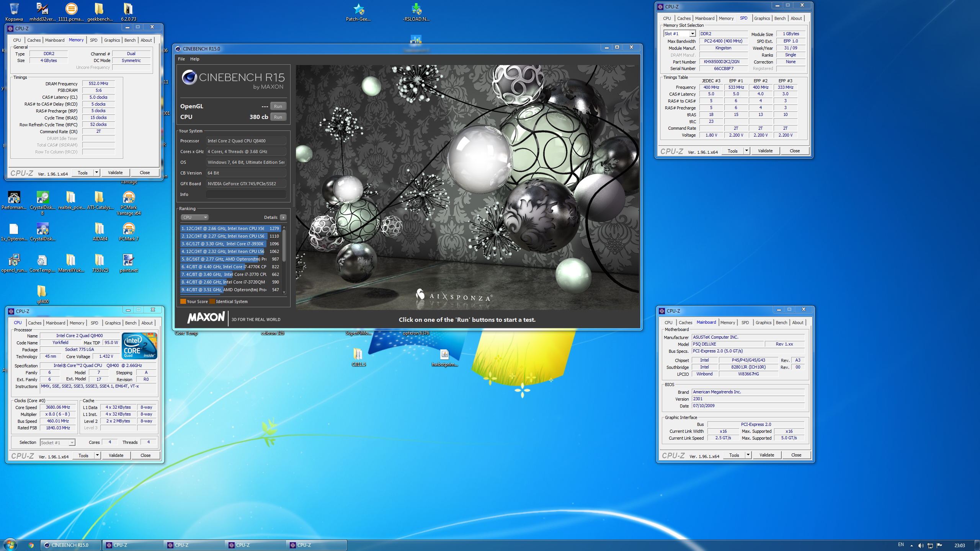The image size is (980, 551).
Task: Open the Socket #1 selection dropdown
Action: tap(57, 442)
